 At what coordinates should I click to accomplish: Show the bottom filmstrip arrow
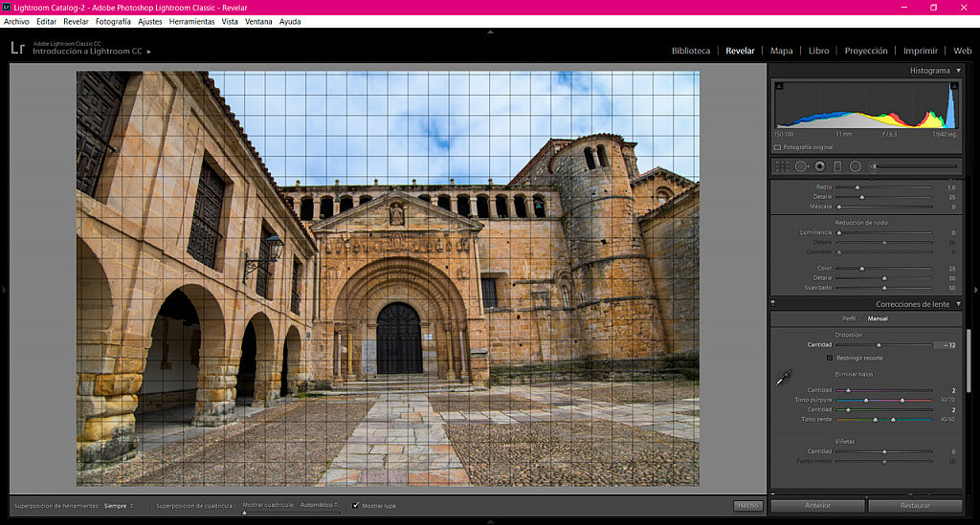point(490,521)
